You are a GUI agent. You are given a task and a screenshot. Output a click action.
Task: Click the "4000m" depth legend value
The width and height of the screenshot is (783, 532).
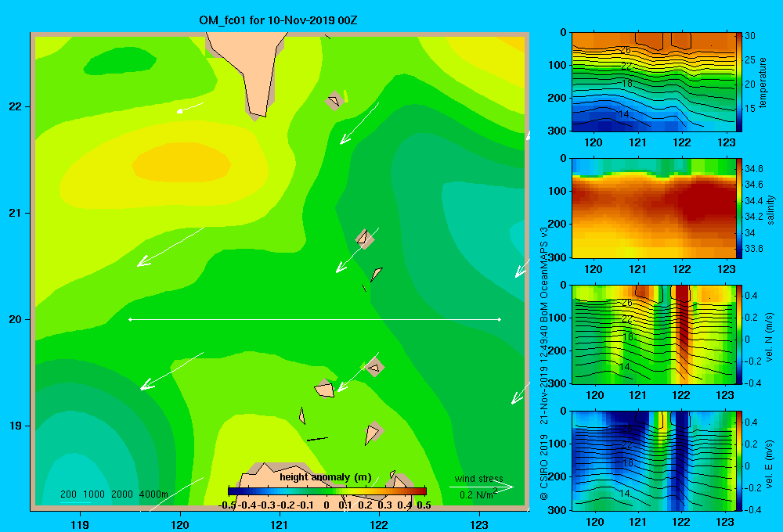(x=153, y=494)
